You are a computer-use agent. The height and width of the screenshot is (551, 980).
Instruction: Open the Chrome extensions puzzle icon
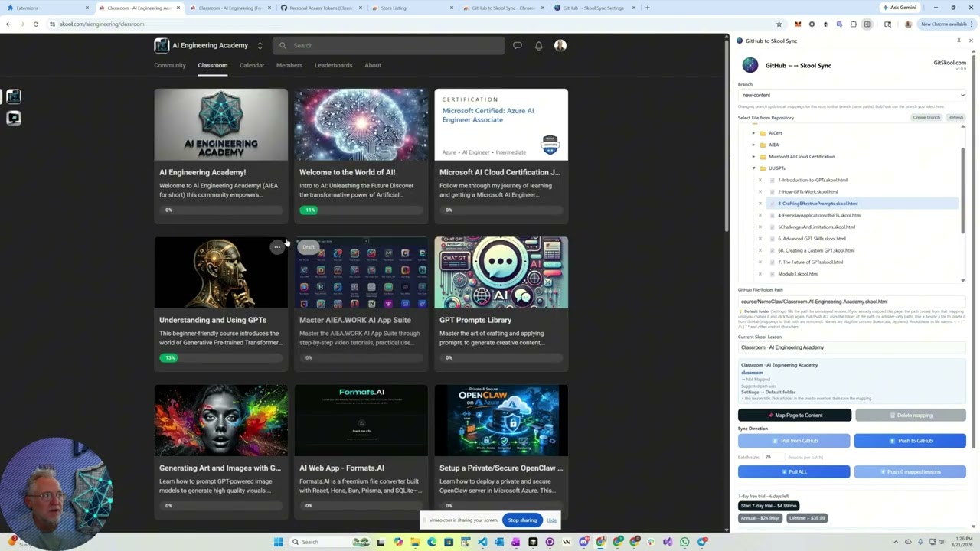click(854, 24)
